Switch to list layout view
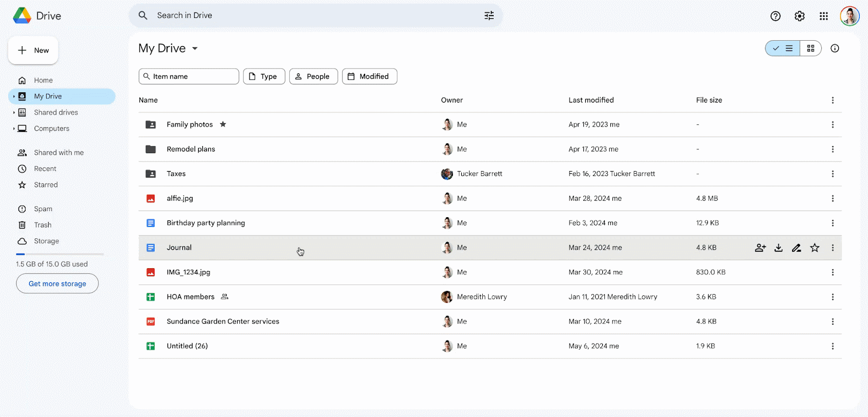868x417 pixels. coord(783,48)
